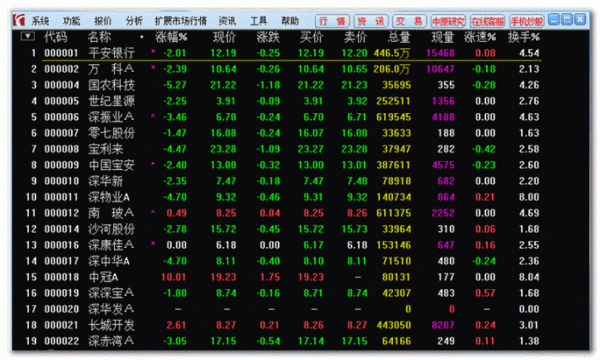Click the 手机炒股 button
This screenshot has width=600, height=360.
coord(527,21)
